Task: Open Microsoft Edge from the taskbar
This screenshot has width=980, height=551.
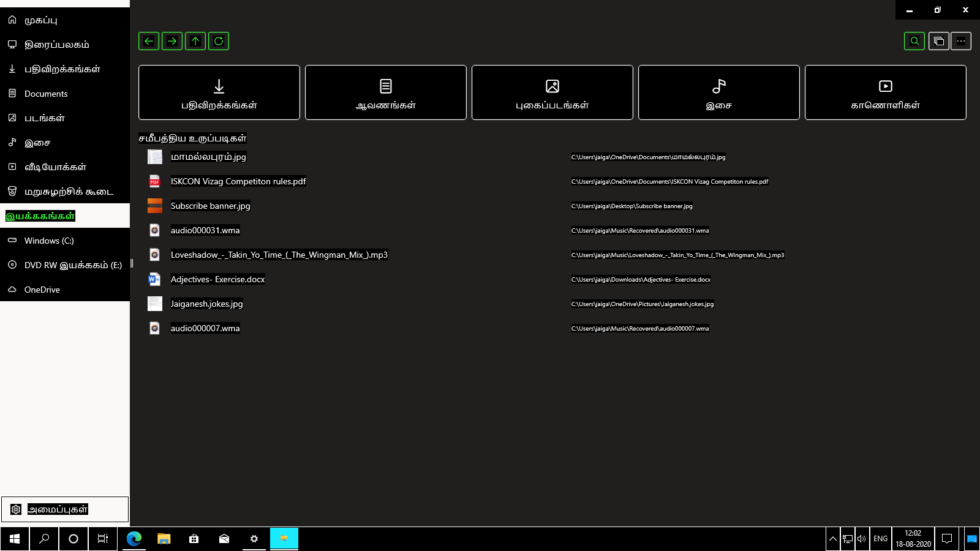Action: point(134,539)
